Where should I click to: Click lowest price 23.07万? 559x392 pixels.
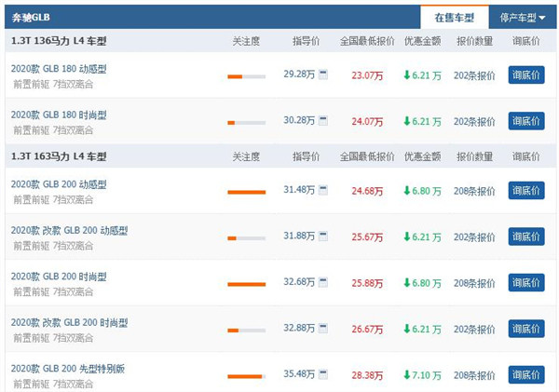coord(367,75)
